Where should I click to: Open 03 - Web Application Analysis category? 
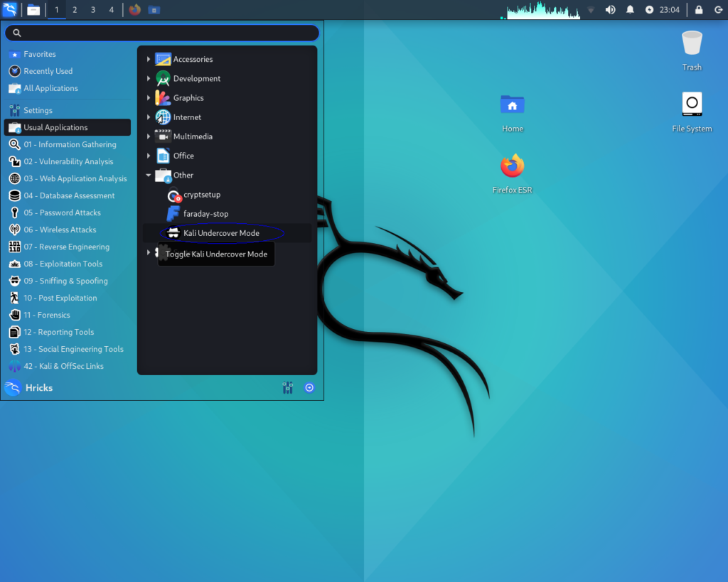pyautogui.click(x=68, y=178)
